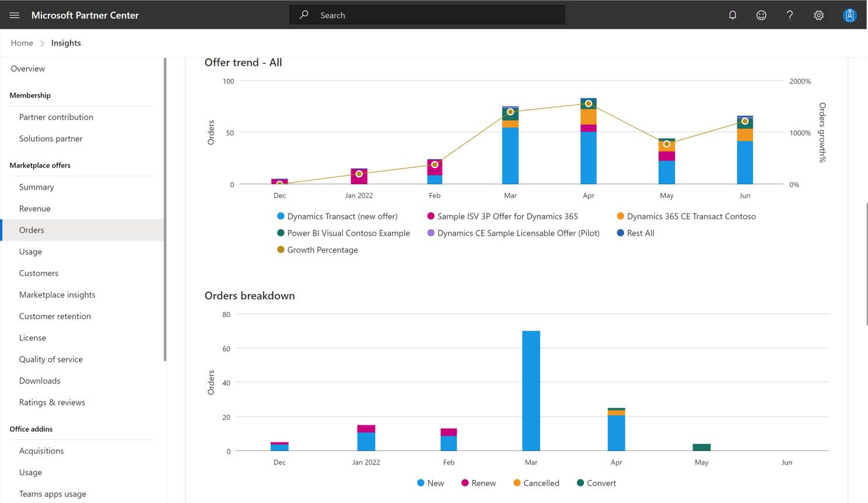Open Usage under Office addins
This screenshot has width=868, height=503.
30,473
